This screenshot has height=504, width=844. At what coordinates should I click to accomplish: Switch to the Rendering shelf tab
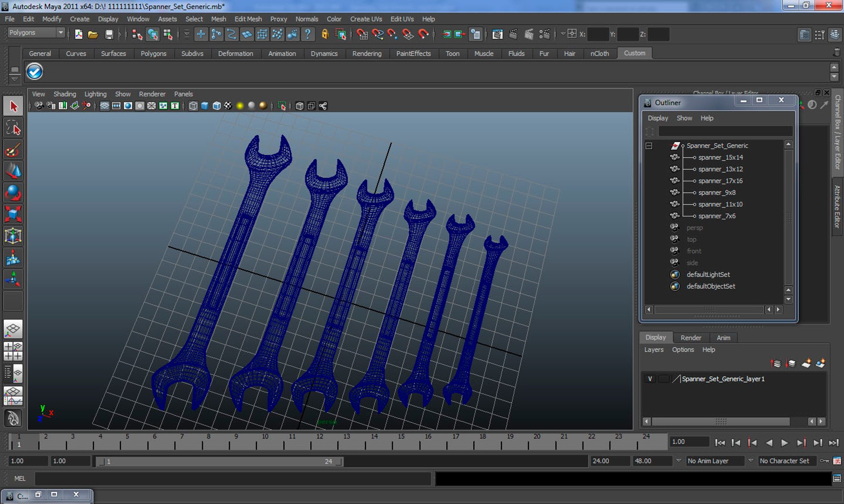click(x=366, y=54)
